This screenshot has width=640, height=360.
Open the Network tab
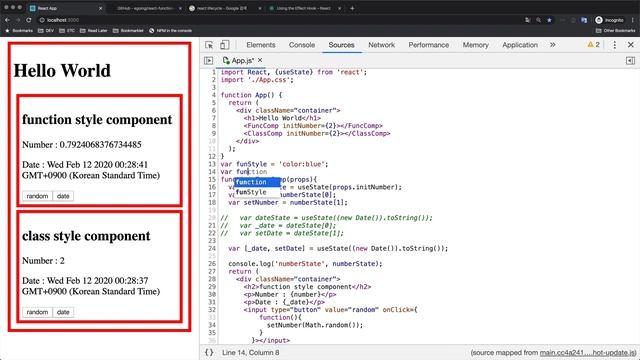click(381, 45)
